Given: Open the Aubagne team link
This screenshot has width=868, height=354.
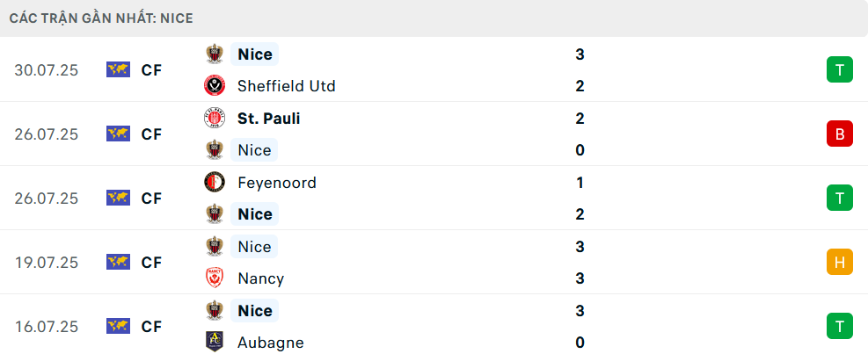Looking at the screenshot, I should [x=271, y=343].
